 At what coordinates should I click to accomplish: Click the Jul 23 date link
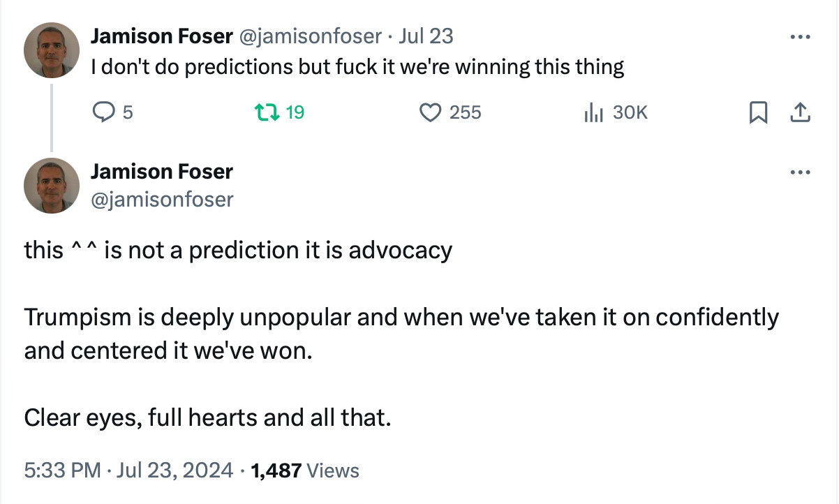click(x=425, y=36)
